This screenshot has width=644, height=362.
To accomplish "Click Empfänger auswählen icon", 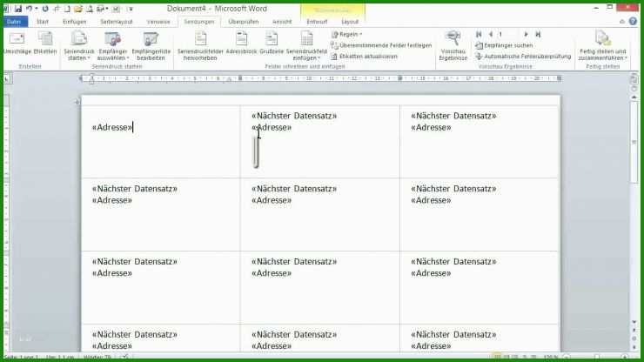I will point(112,39).
